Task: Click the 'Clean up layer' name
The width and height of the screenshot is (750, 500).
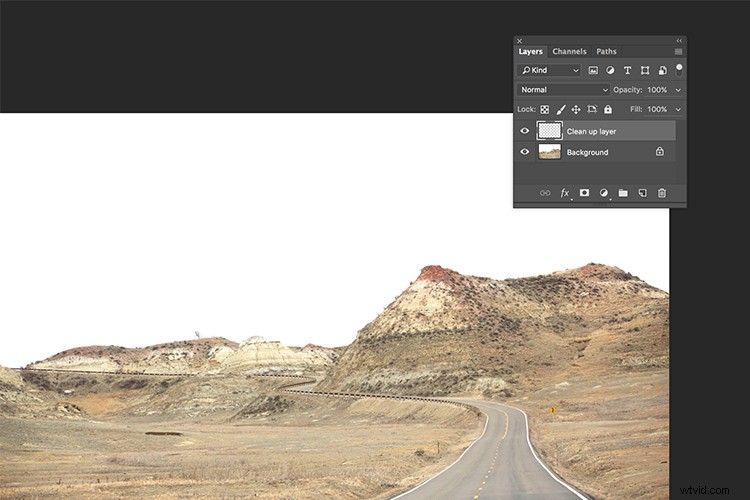Action: (591, 132)
